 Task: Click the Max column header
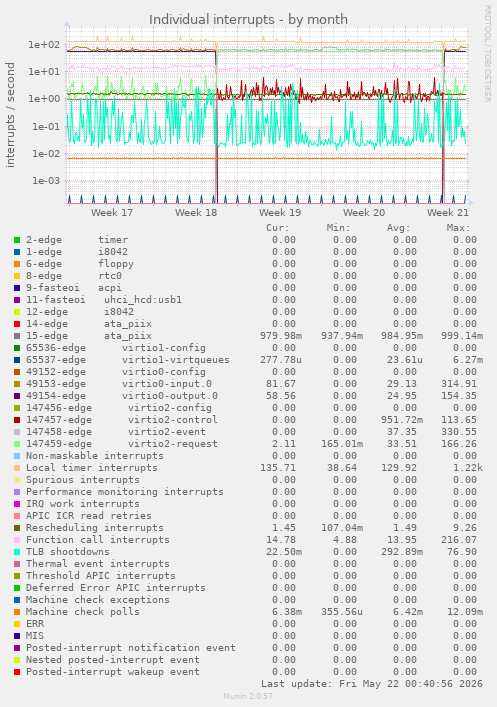pyautogui.click(x=459, y=228)
